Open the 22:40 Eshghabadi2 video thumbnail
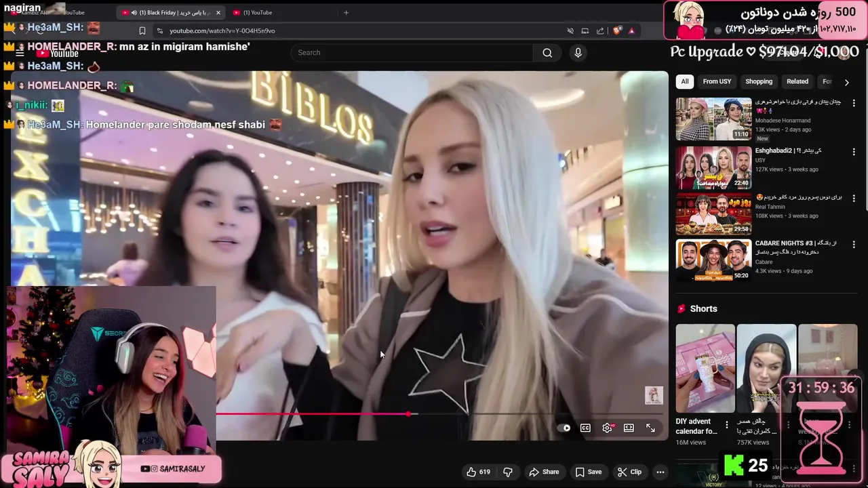868x488 pixels. click(713, 168)
